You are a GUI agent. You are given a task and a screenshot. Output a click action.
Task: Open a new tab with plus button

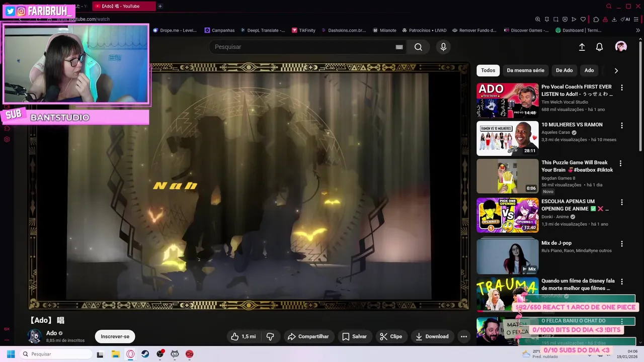(x=160, y=6)
